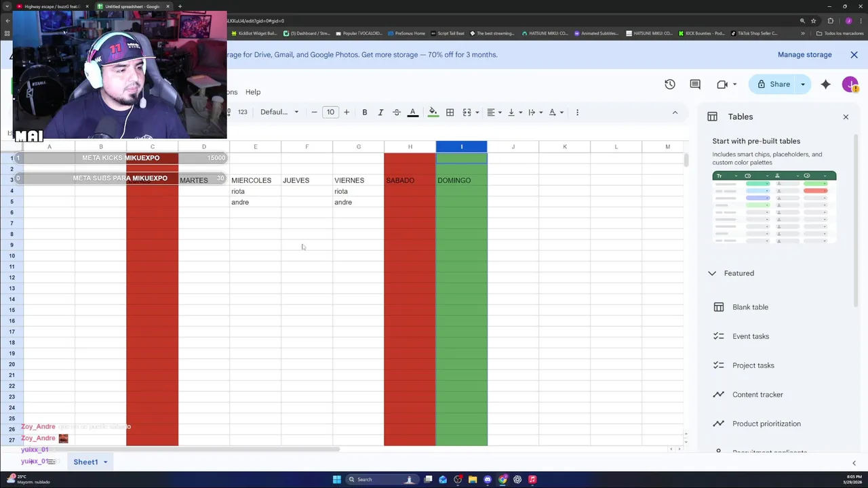Open PreSonus: Home bookmark
The height and width of the screenshot is (488, 868).
pyautogui.click(x=406, y=33)
